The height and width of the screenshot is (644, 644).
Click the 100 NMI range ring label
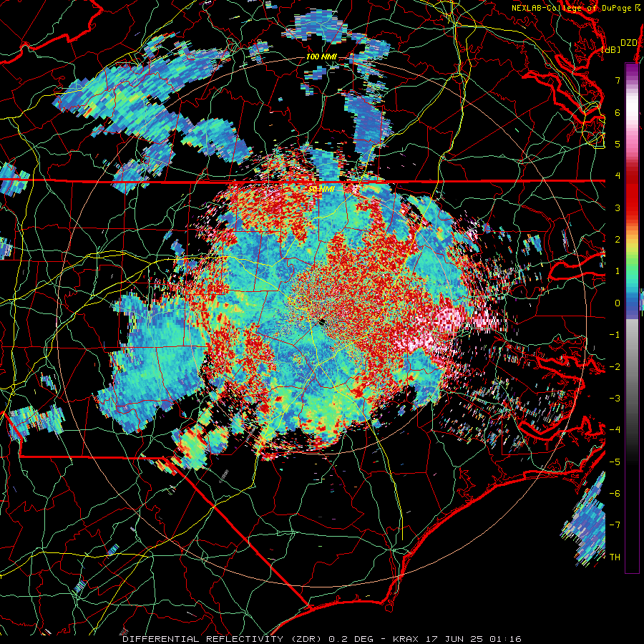click(321, 57)
